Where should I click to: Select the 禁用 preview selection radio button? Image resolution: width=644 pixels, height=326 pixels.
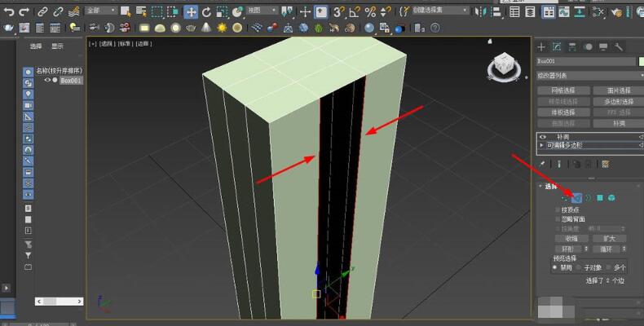point(555,267)
